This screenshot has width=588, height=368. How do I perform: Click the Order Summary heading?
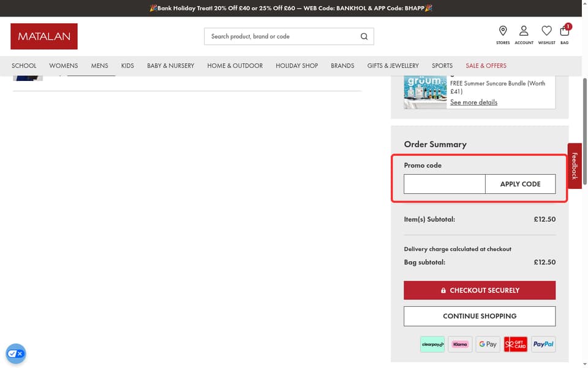tap(435, 144)
